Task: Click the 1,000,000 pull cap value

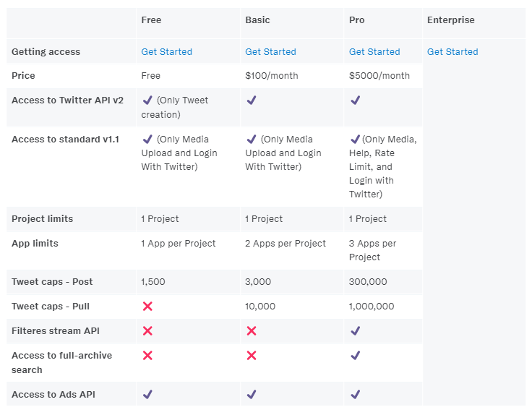Action: 372,306
